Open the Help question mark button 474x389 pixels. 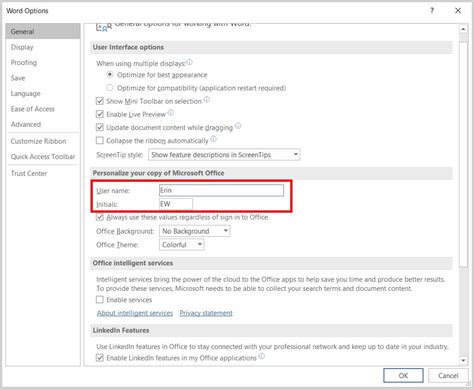pos(432,11)
